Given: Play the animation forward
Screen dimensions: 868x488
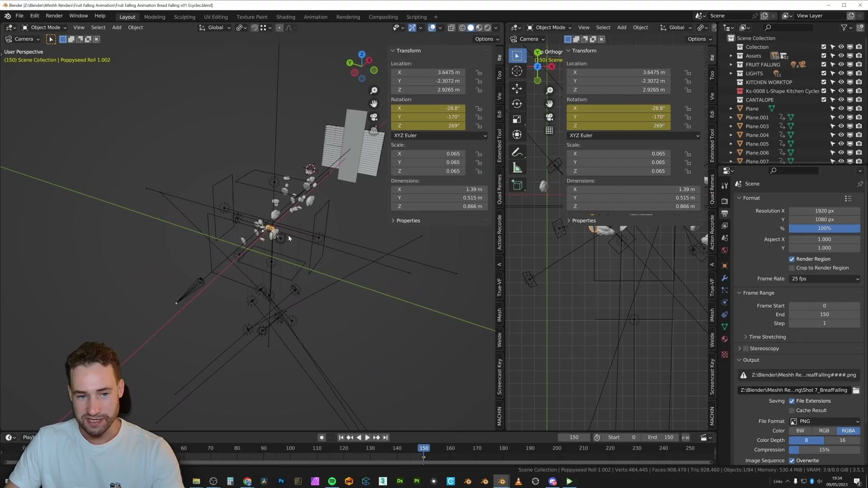Looking at the screenshot, I should (367, 437).
